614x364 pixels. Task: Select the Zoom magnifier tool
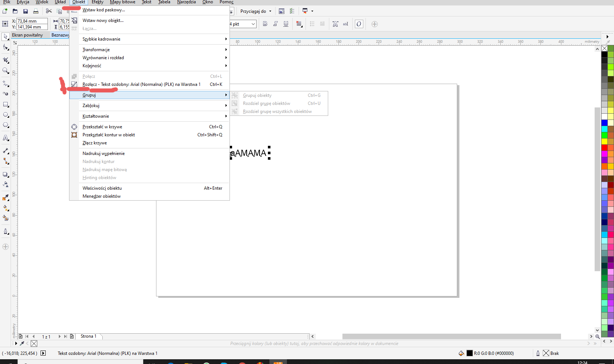click(5, 71)
